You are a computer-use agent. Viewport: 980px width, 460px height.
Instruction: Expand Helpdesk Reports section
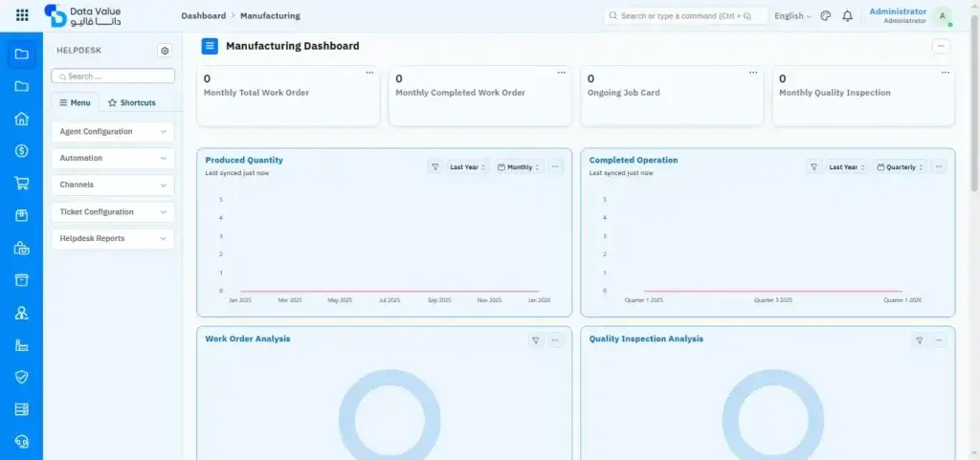click(x=113, y=238)
